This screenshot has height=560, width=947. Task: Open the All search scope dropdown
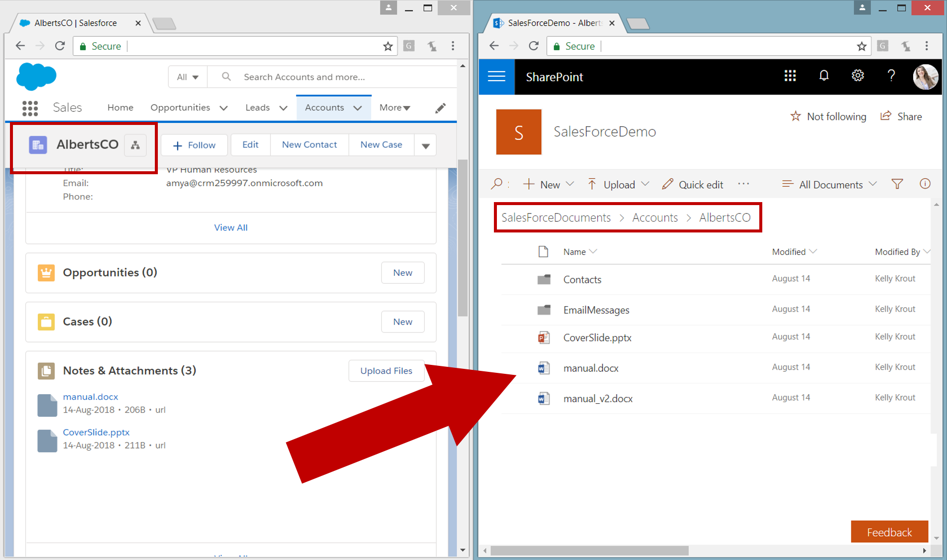tap(187, 77)
